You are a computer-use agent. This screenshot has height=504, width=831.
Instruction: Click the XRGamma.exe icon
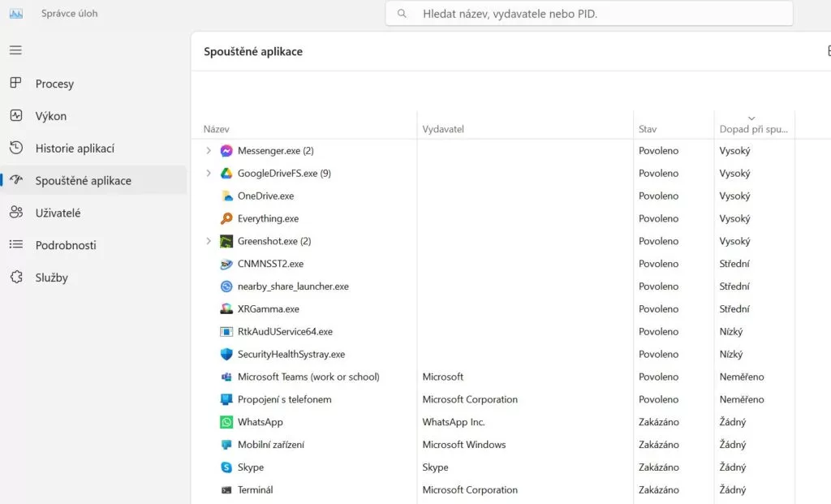pyautogui.click(x=226, y=309)
